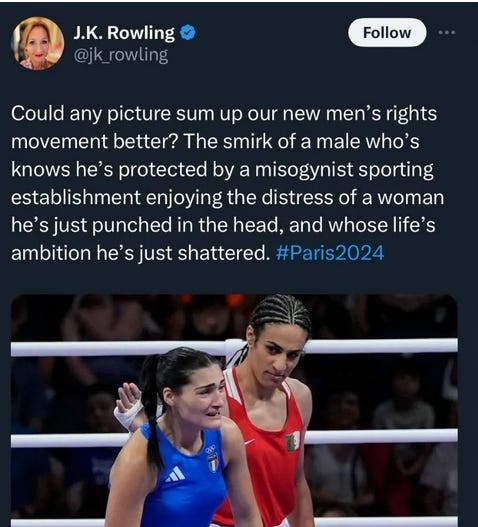478x527 pixels.
Task: Click the Adidas logo on the blue top
Action: (175, 475)
